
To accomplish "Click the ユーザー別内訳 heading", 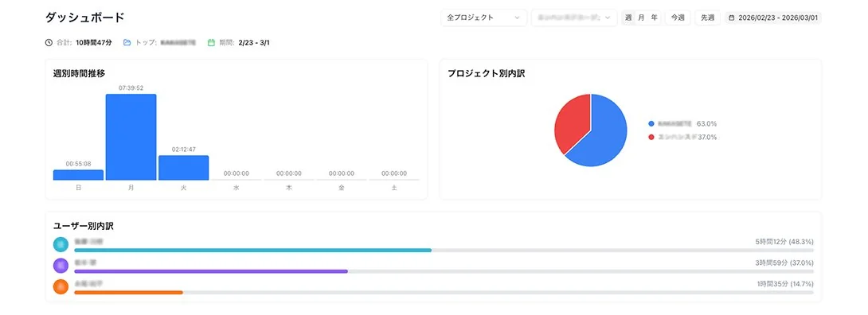I will point(84,225).
